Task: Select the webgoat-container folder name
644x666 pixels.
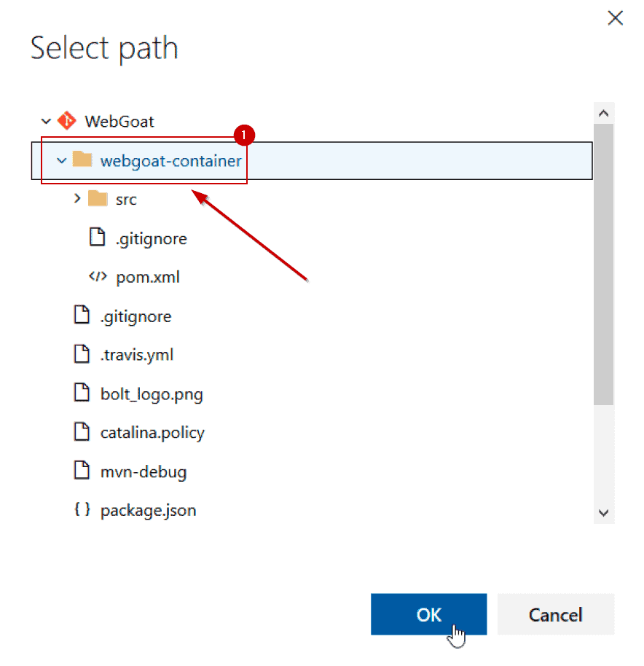Action: (170, 160)
